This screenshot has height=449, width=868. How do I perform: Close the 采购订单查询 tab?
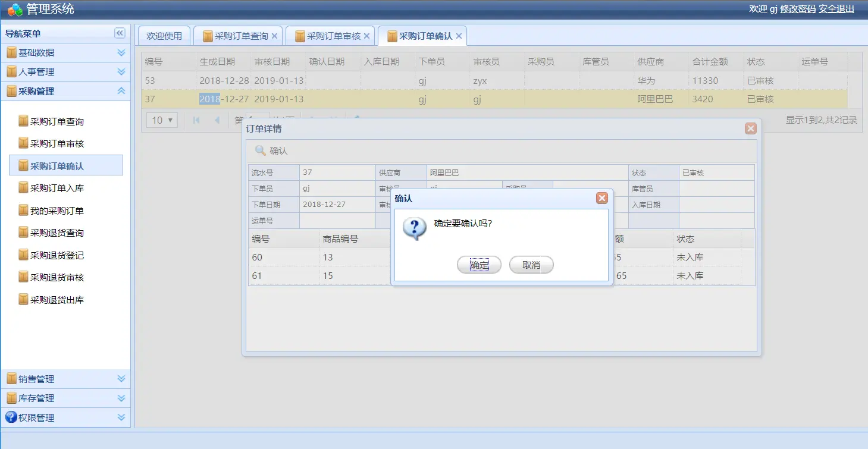pyautogui.click(x=274, y=36)
